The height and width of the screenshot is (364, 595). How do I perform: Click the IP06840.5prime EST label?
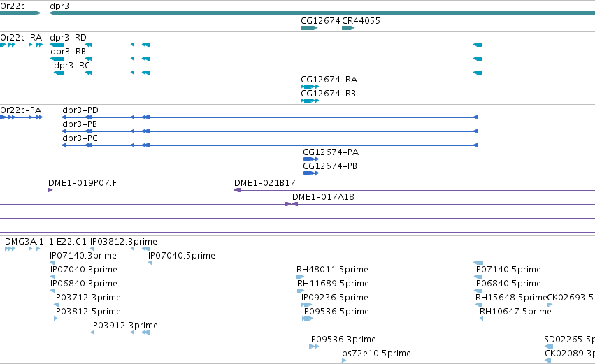(508, 284)
